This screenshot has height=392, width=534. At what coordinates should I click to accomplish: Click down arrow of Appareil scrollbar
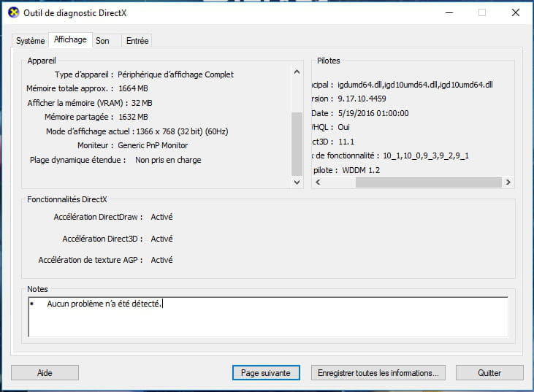[297, 182]
